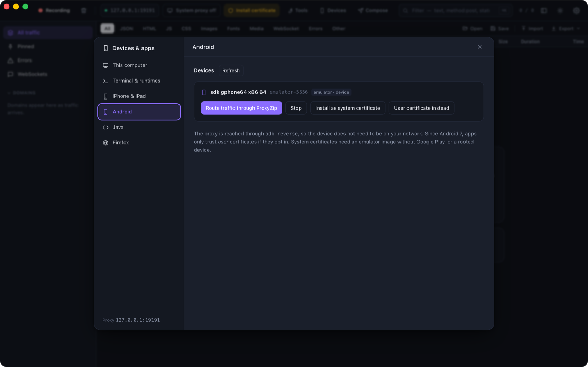Viewport: 588px width, 367px height.
Task: Close the Devices & apps dialog
Action: click(479, 47)
